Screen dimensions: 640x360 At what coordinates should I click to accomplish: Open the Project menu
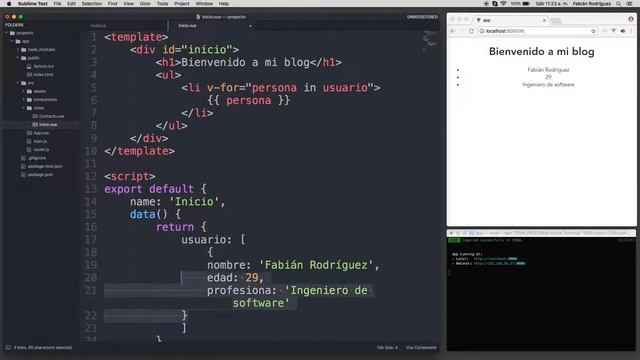point(182,4)
